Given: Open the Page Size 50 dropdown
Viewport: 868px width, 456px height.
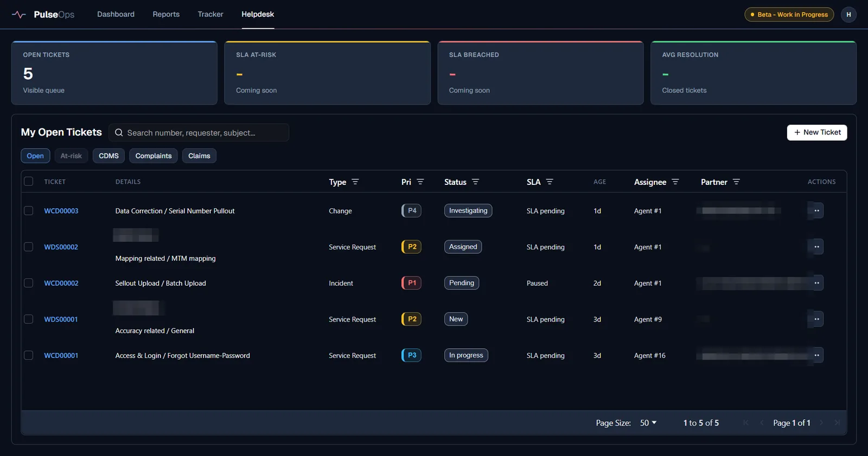Looking at the screenshot, I should pos(648,422).
